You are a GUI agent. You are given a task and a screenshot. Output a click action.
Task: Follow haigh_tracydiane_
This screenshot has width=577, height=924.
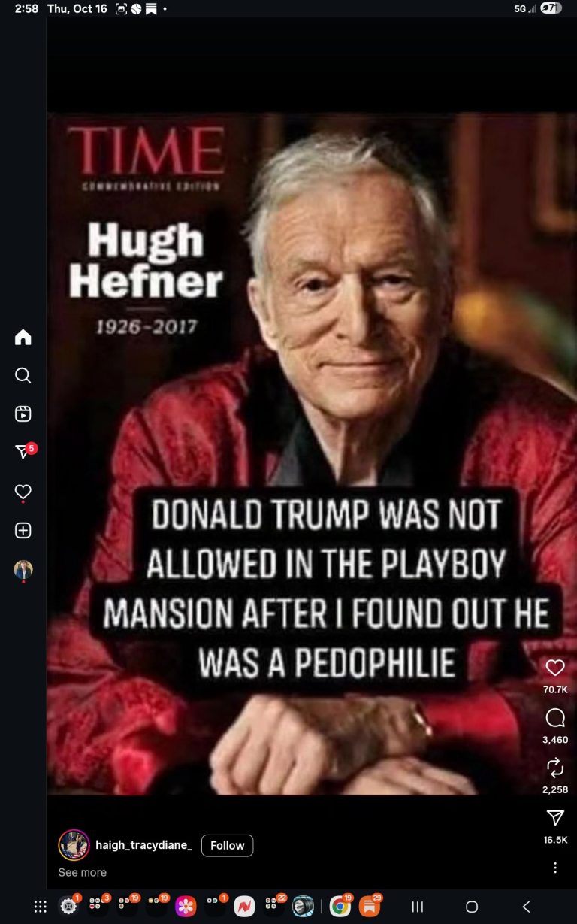228,845
